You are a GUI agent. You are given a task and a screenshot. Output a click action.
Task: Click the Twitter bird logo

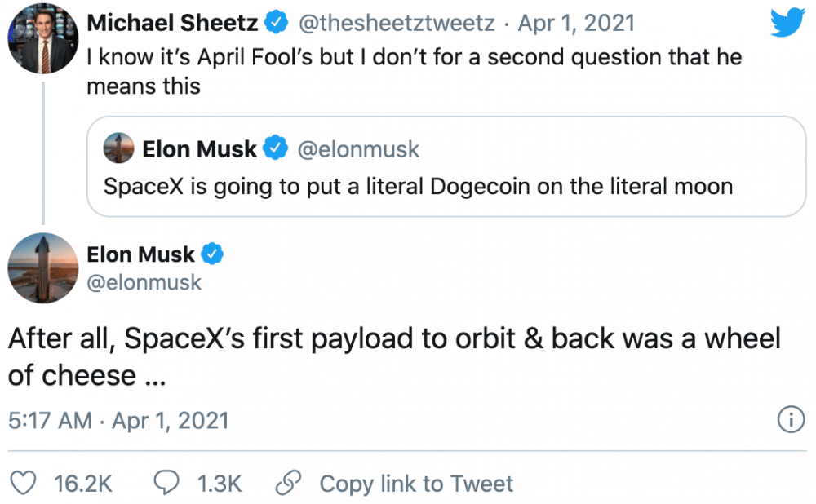tap(786, 22)
